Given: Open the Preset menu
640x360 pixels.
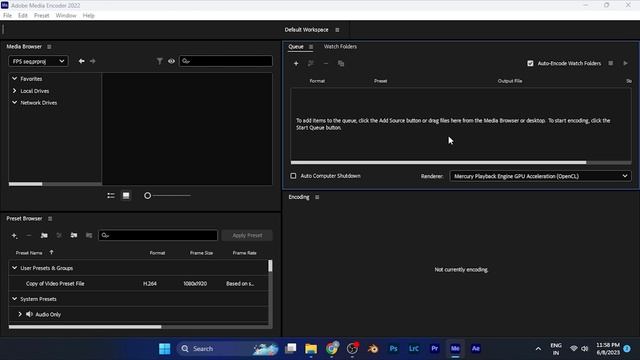Looking at the screenshot, I should point(41,16).
